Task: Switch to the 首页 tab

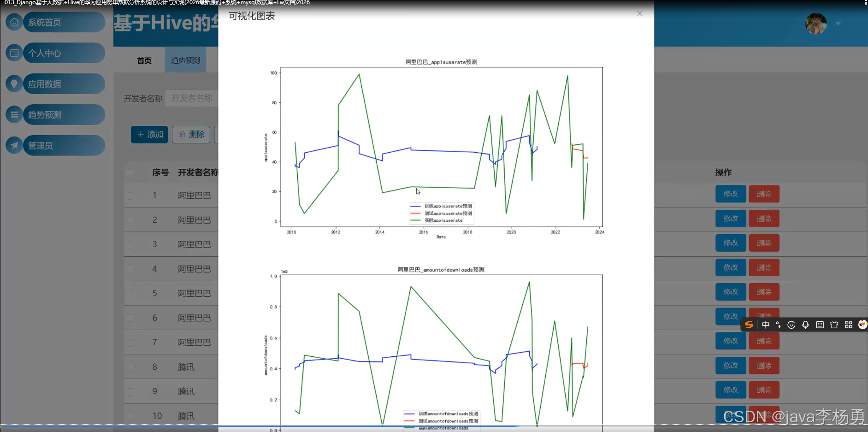Action: 144,60
